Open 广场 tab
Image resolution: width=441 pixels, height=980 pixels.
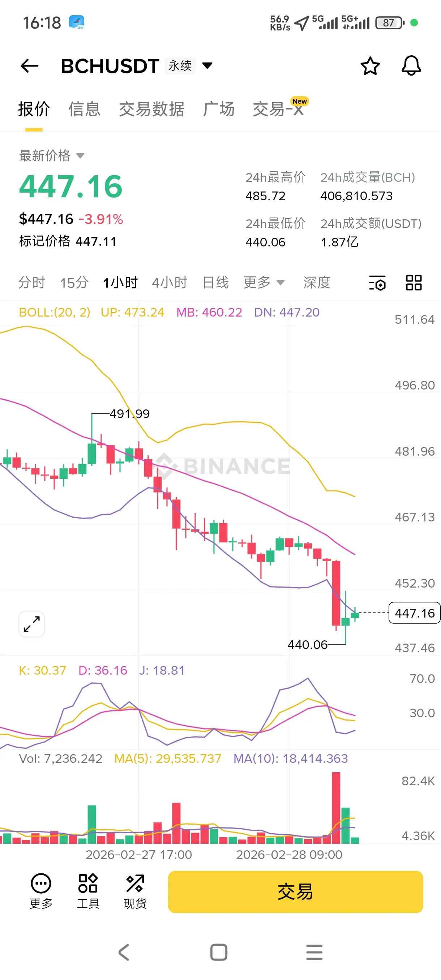click(219, 109)
